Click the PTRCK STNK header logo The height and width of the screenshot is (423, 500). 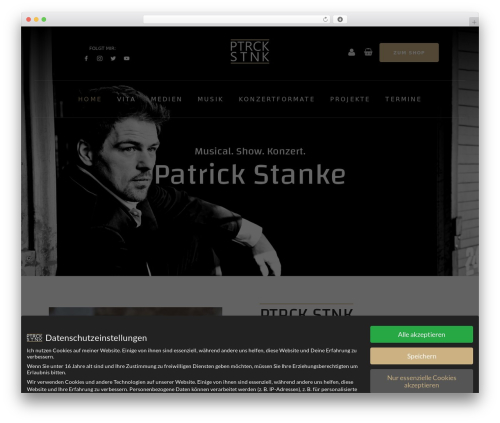[x=250, y=51]
